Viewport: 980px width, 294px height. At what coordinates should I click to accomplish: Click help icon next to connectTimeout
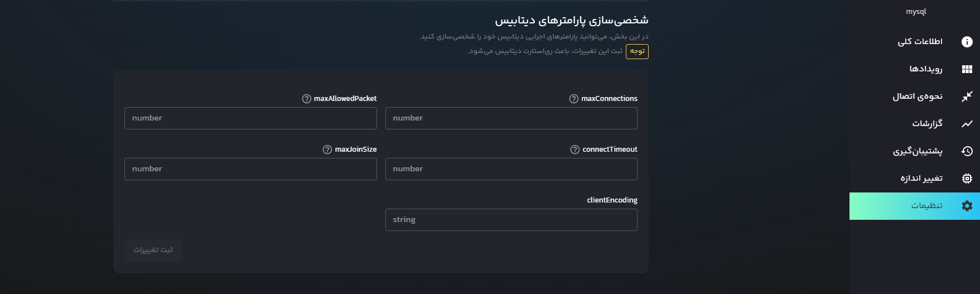(575, 150)
